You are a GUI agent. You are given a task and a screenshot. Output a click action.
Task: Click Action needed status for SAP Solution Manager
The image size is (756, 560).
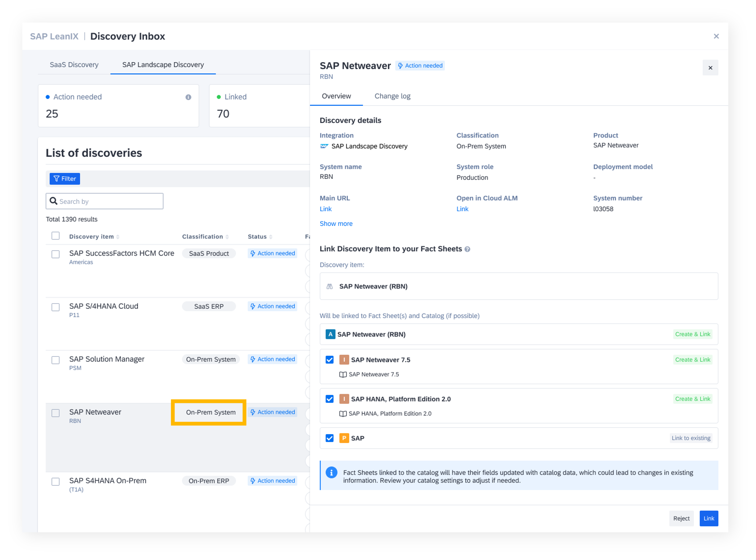tap(273, 359)
